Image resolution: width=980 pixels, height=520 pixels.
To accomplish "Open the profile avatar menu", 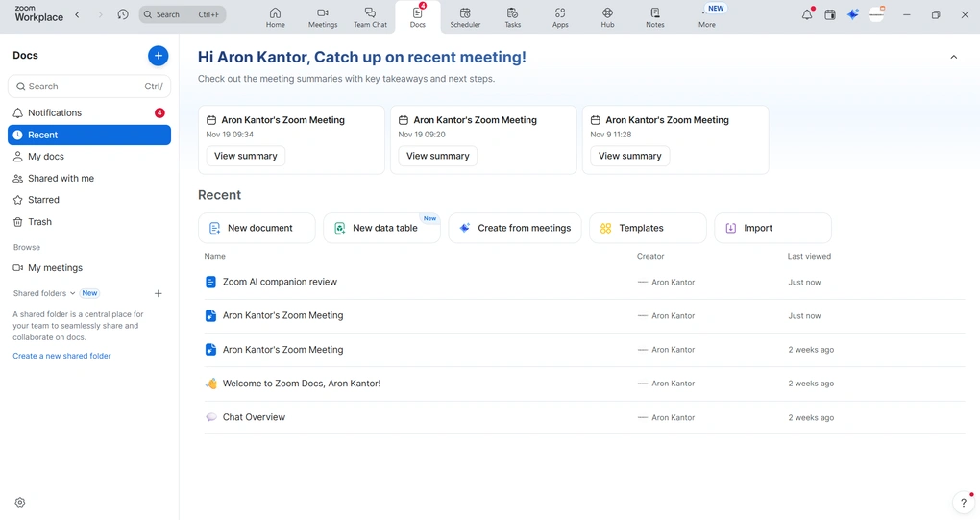I will (876, 14).
